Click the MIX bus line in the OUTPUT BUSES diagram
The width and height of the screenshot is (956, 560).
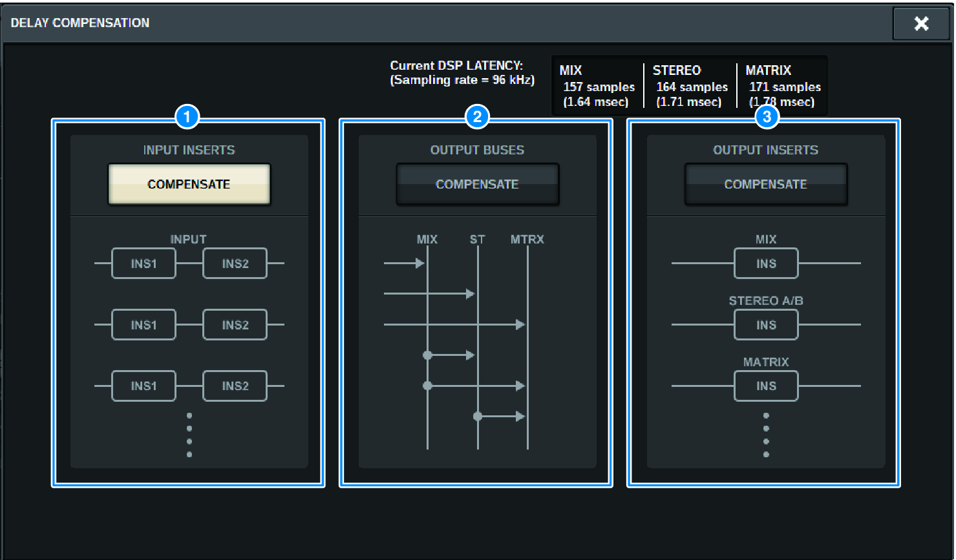(x=427, y=349)
